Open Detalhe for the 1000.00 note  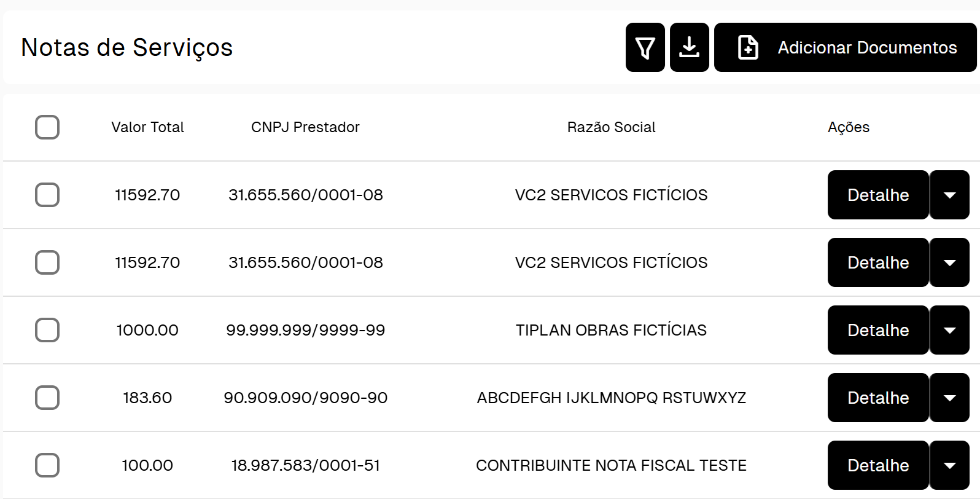pyautogui.click(x=878, y=330)
